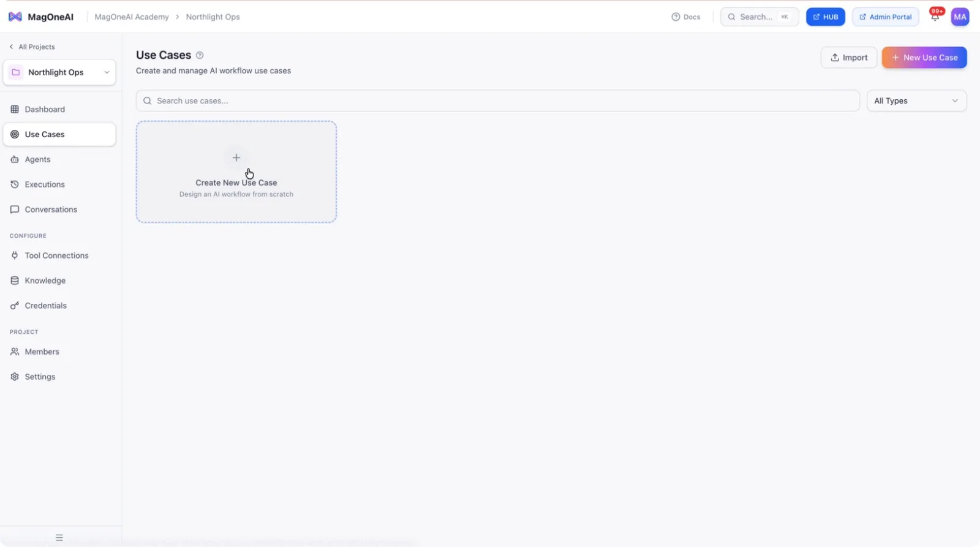Click the Import button
980x547 pixels.
point(849,58)
